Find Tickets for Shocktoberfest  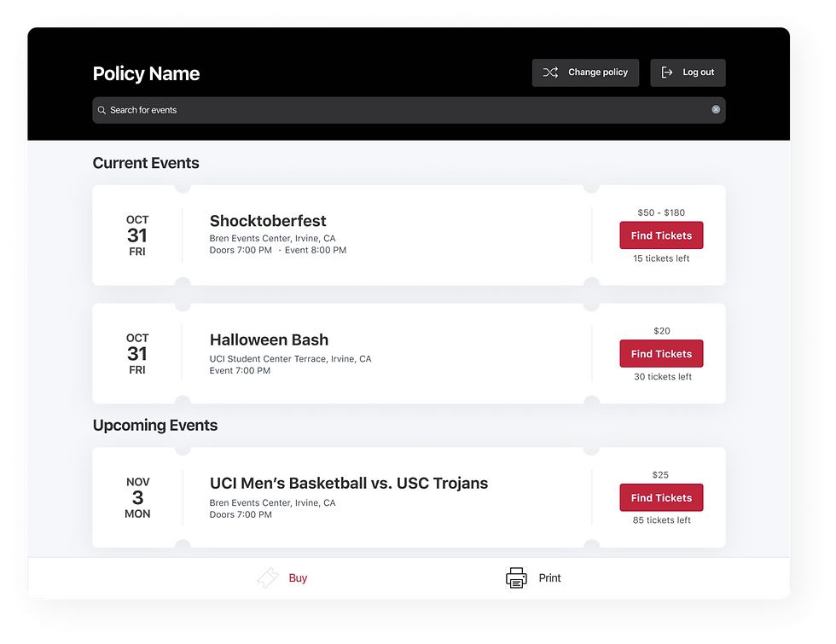pos(661,235)
